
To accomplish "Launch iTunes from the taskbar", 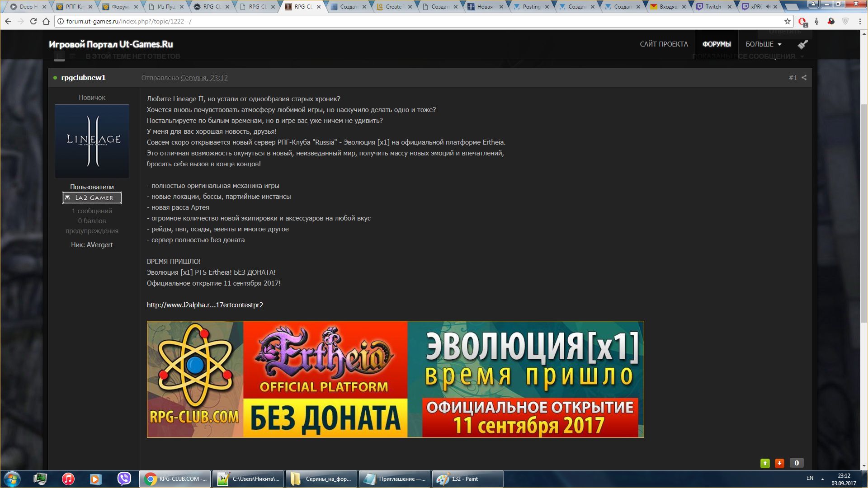I will 68,479.
